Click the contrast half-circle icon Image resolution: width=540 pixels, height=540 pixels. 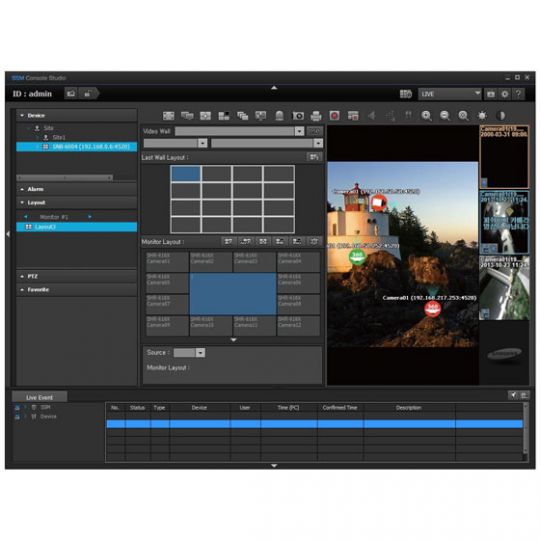coord(501,116)
